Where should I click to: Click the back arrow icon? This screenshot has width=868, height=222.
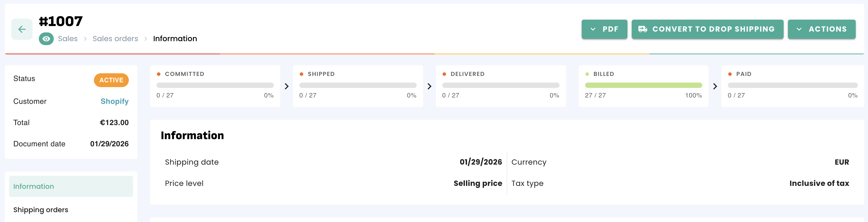coord(22,29)
